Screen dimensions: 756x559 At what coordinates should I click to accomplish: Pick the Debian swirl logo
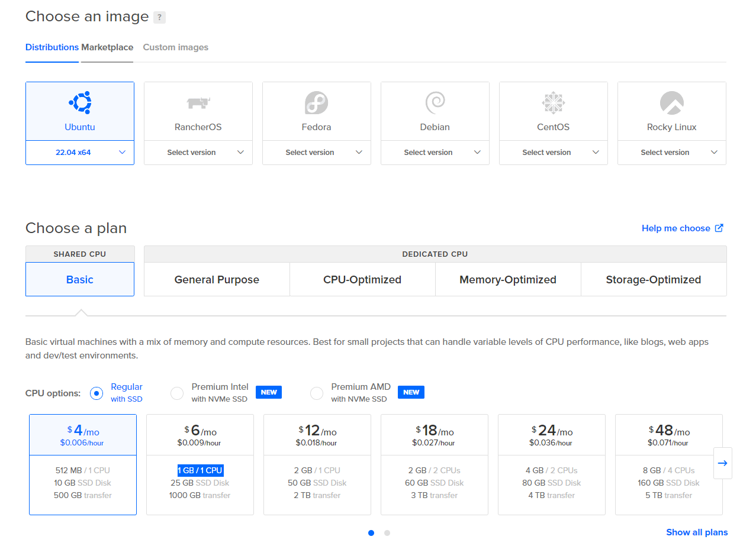coord(435,103)
